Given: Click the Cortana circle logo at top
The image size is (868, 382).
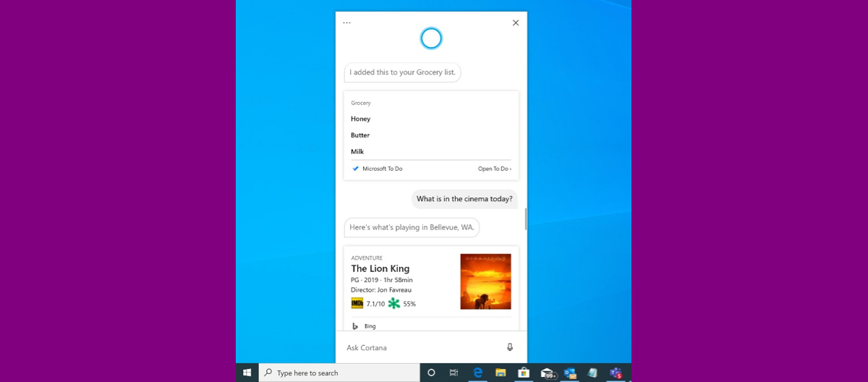Looking at the screenshot, I should click(431, 38).
